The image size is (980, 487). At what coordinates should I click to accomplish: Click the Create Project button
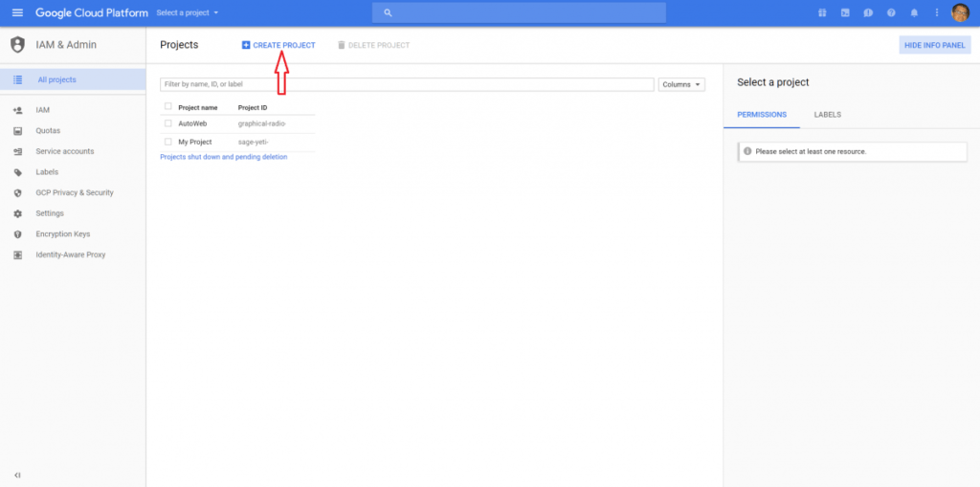278,45
